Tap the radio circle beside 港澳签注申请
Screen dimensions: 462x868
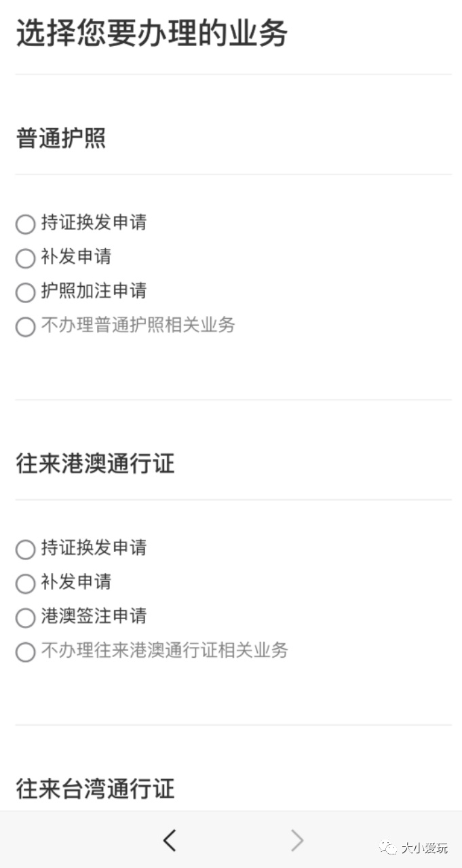point(25,618)
